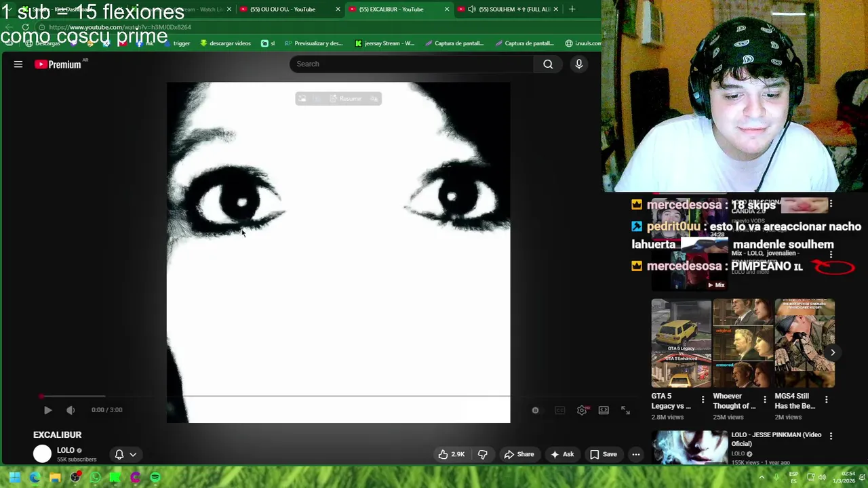Open LOLO channel avatar

tap(42, 454)
